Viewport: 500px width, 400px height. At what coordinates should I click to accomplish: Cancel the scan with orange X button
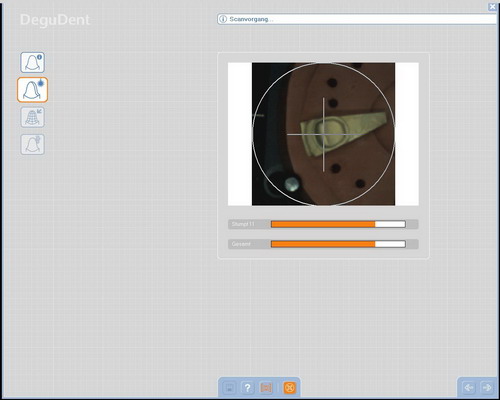click(x=290, y=388)
